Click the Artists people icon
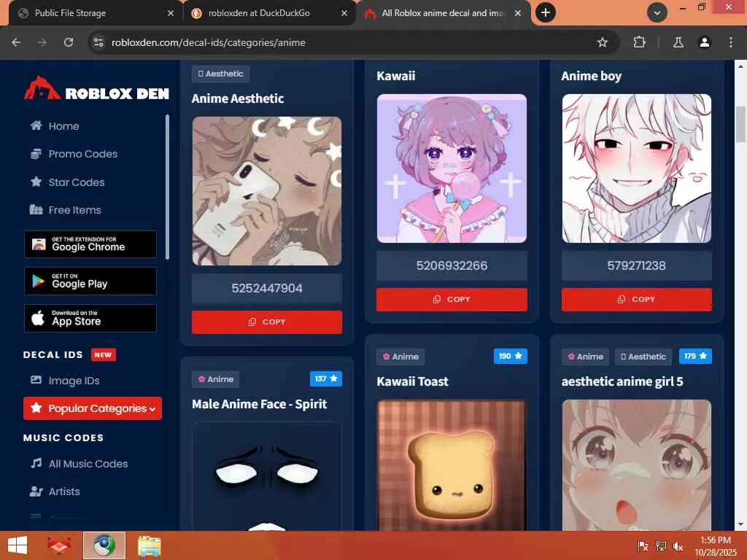This screenshot has width=747, height=560. click(x=36, y=491)
